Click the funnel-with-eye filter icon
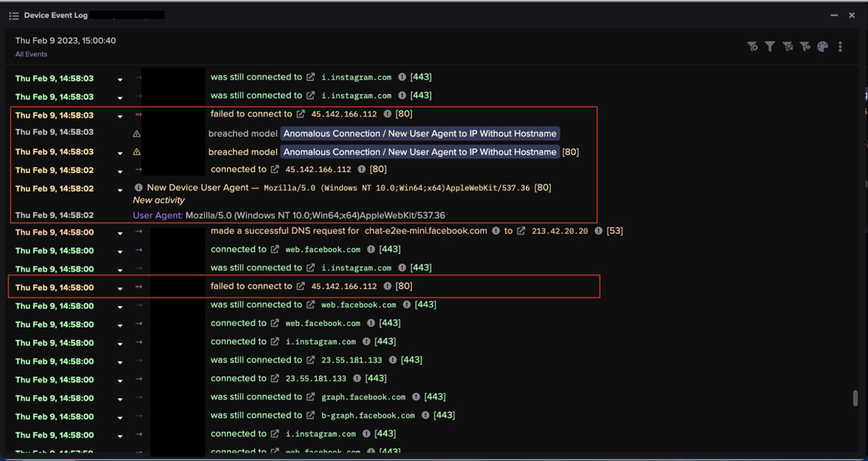Screen dimensions: 868x461 pyautogui.click(x=806, y=46)
